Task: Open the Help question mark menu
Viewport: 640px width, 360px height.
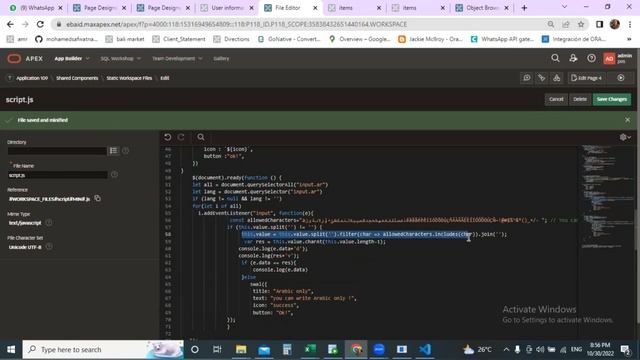Action: [x=591, y=58]
